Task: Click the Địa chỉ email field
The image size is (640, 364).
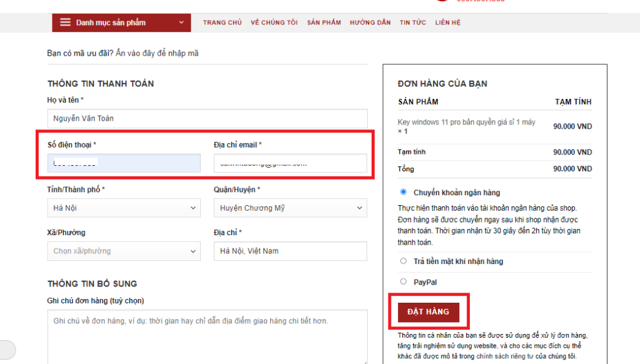Action: pos(290,163)
